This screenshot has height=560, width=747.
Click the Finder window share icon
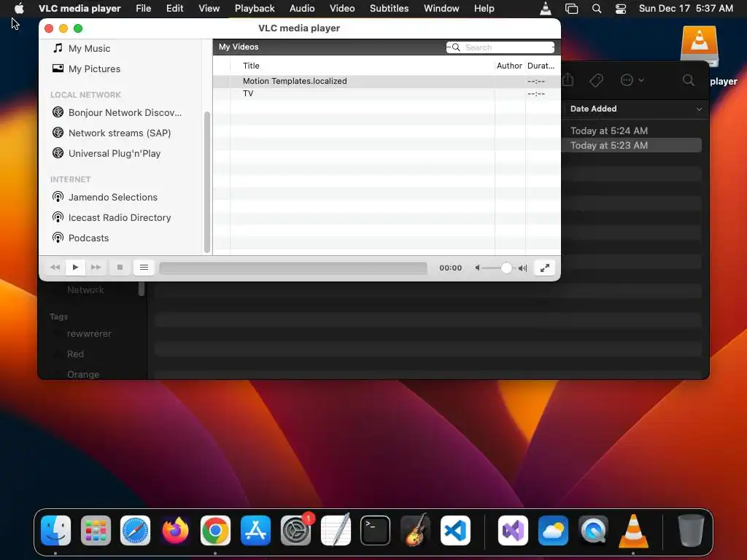[568, 80]
